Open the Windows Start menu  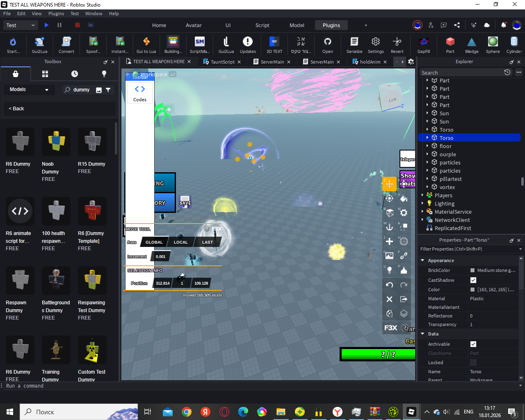point(10,412)
